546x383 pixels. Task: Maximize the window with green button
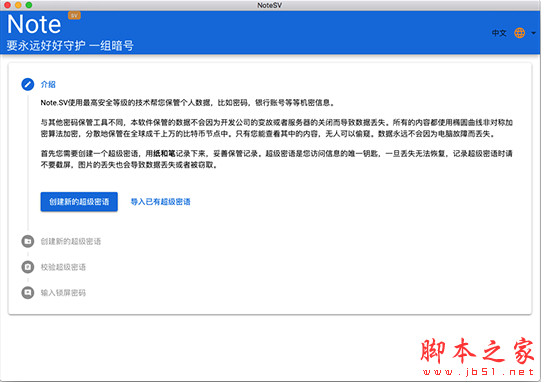click(x=29, y=5)
